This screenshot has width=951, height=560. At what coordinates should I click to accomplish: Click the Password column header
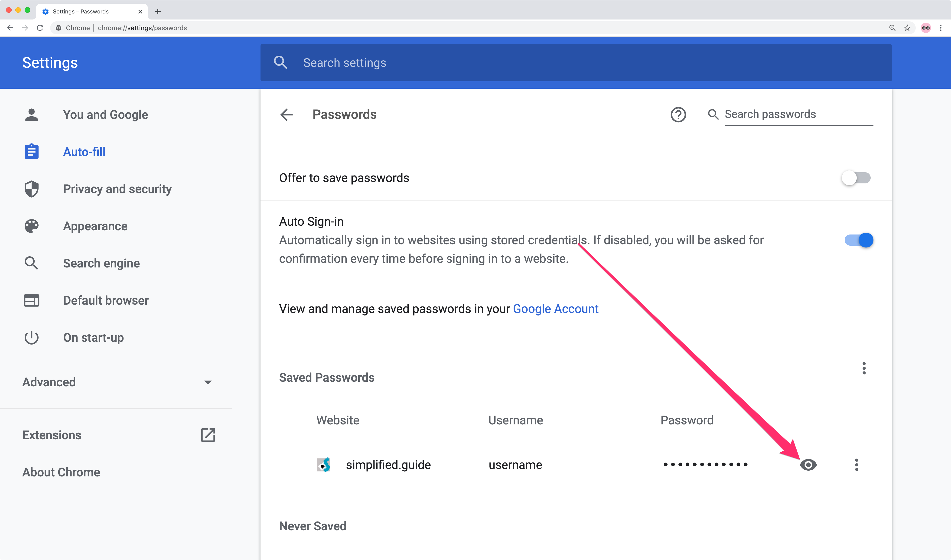(687, 420)
